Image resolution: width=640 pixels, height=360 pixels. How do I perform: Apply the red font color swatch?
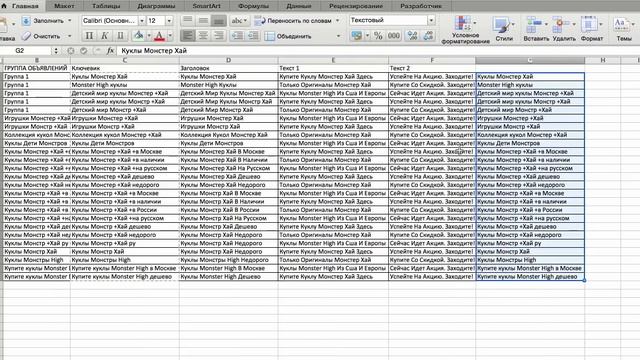pos(160,36)
